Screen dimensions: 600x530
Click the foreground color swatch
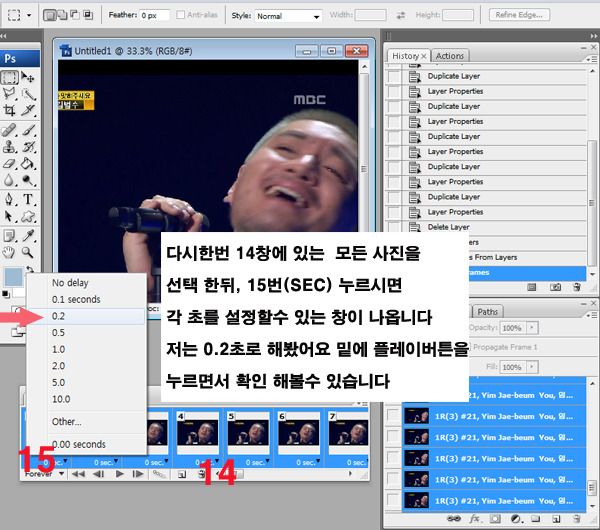pos(13,277)
